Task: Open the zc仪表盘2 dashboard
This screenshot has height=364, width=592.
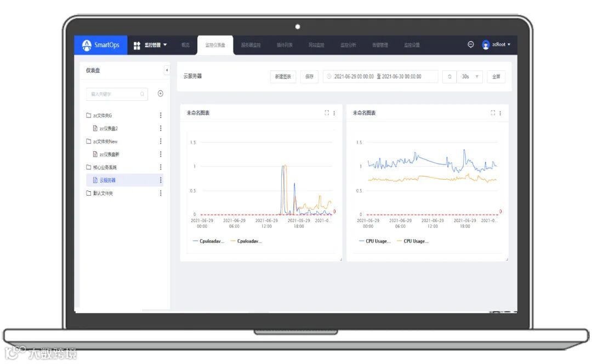Action: click(x=109, y=128)
